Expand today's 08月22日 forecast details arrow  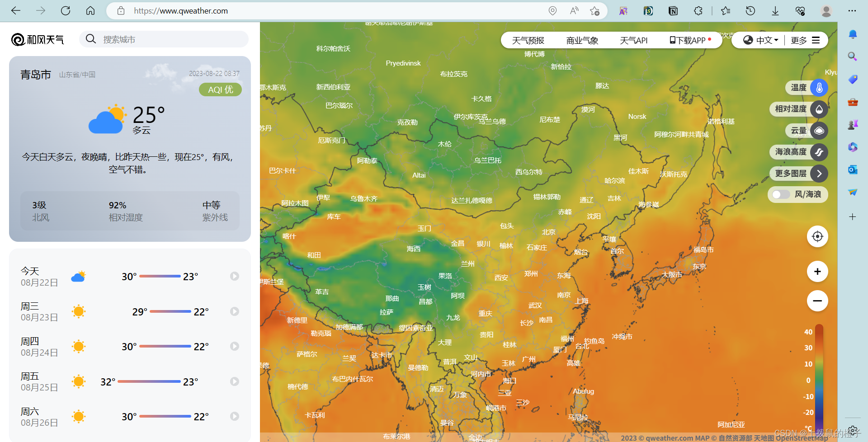click(x=234, y=276)
